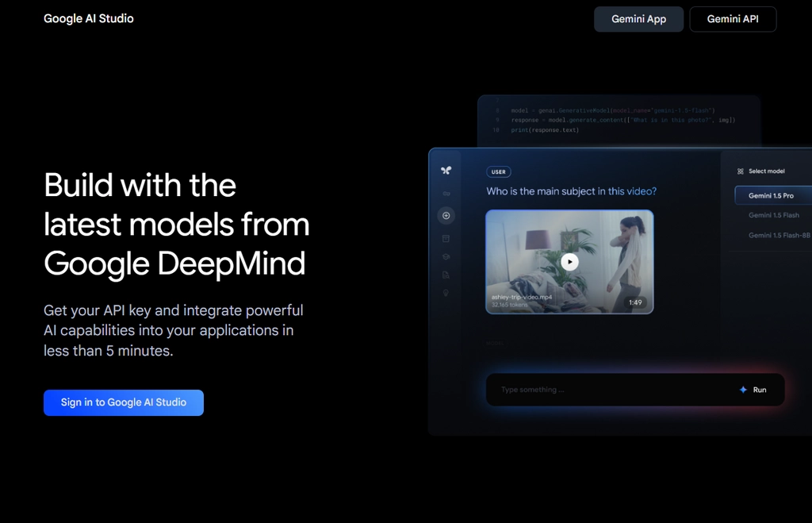Click the USER badge above the prompt
The height and width of the screenshot is (523, 812).
point(499,172)
